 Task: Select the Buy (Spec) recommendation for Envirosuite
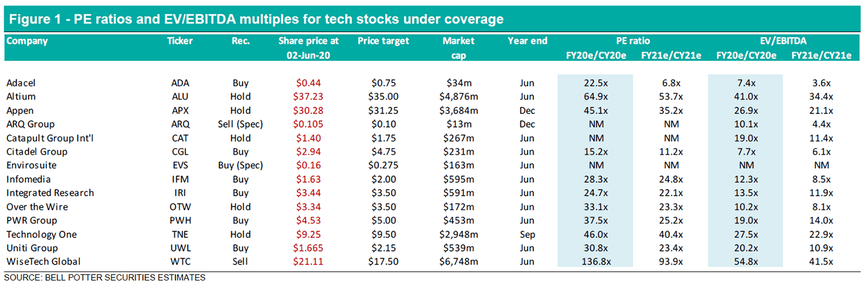(x=241, y=165)
